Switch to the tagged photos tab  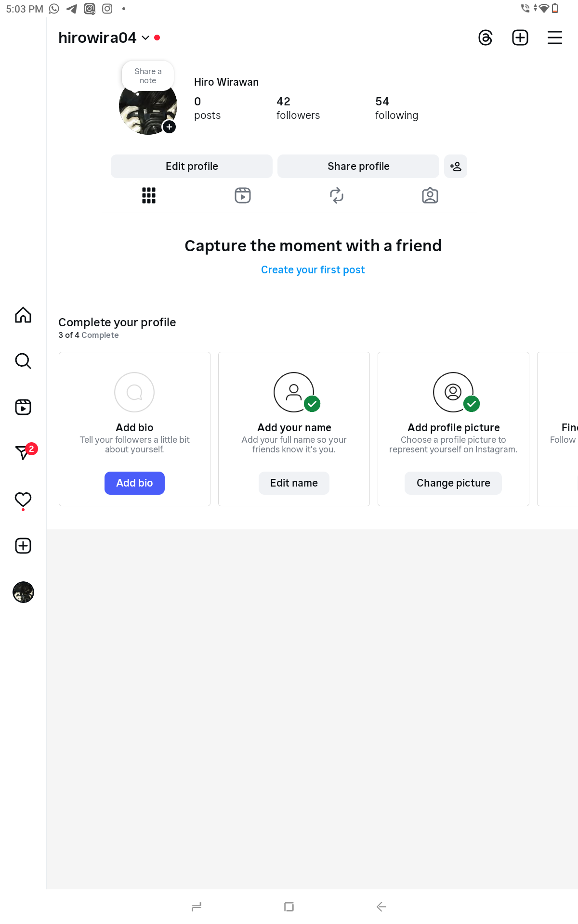[x=430, y=195]
